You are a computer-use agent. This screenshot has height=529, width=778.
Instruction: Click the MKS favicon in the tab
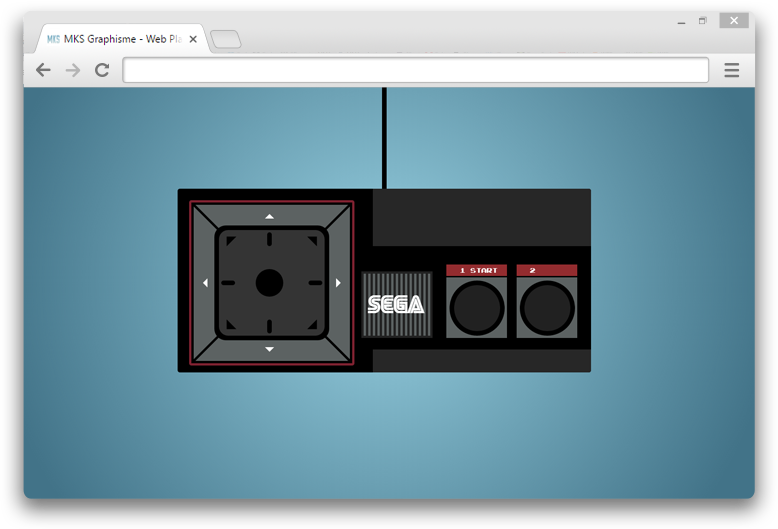point(53,39)
